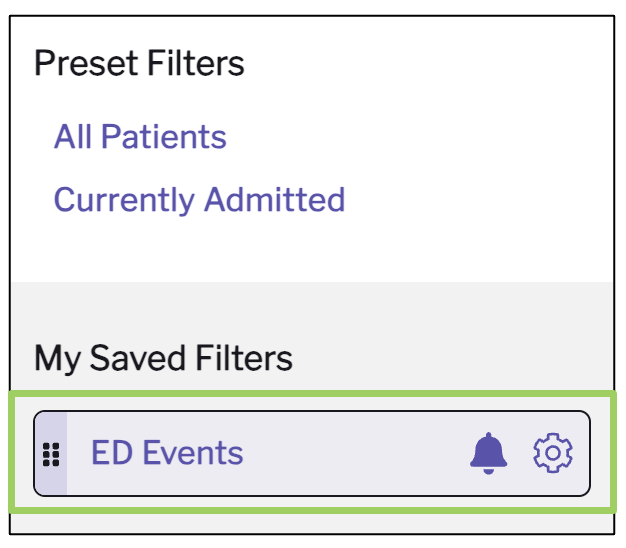Select the ED Events filter card background
Screen dimensions: 626x548
pos(312,453)
